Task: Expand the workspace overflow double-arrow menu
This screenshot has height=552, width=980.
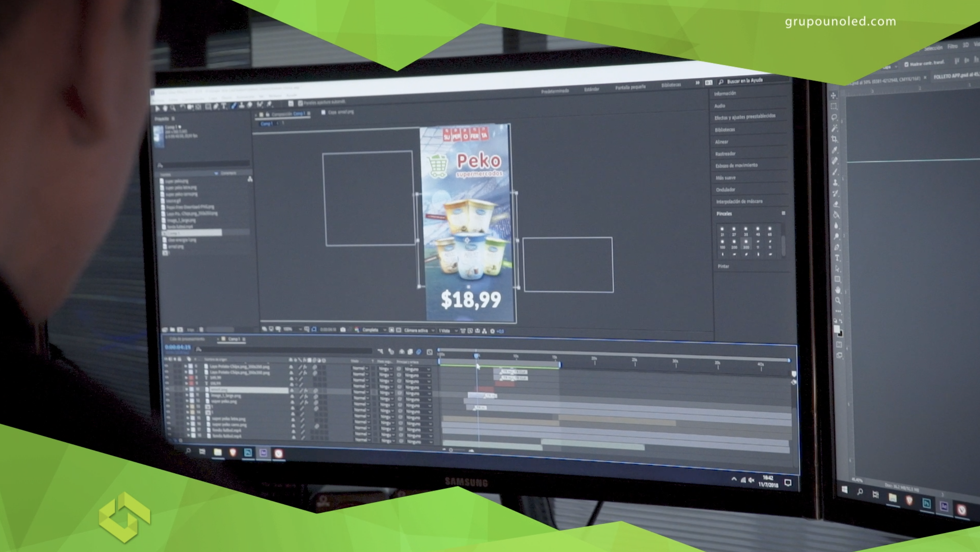Action: pyautogui.click(x=697, y=82)
